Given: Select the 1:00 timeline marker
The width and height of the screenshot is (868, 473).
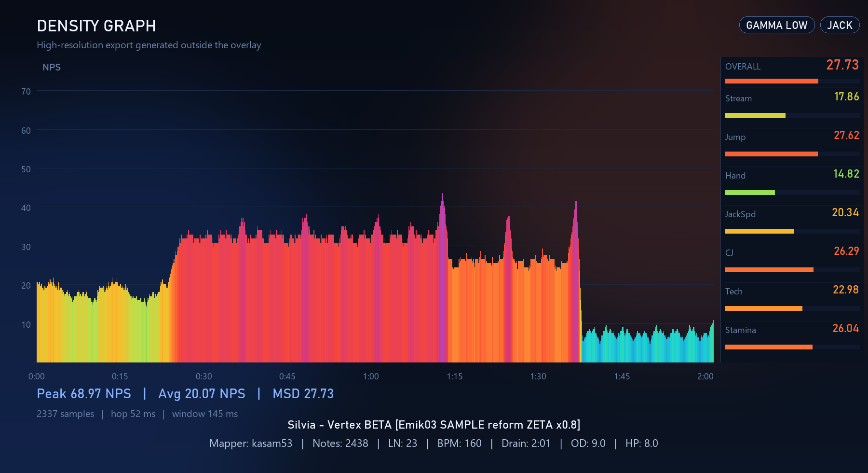Looking at the screenshot, I should pyautogui.click(x=371, y=376).
